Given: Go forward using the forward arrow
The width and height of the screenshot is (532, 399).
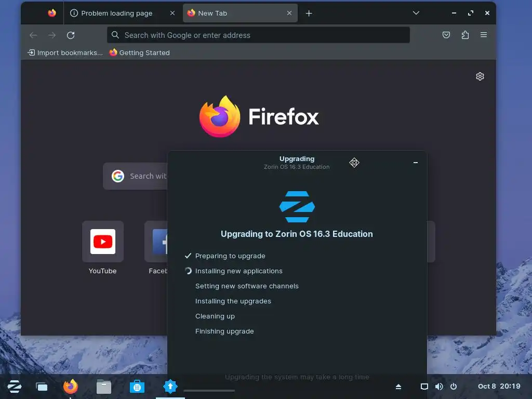Looking at the screenshot, I should pos(52,35).
